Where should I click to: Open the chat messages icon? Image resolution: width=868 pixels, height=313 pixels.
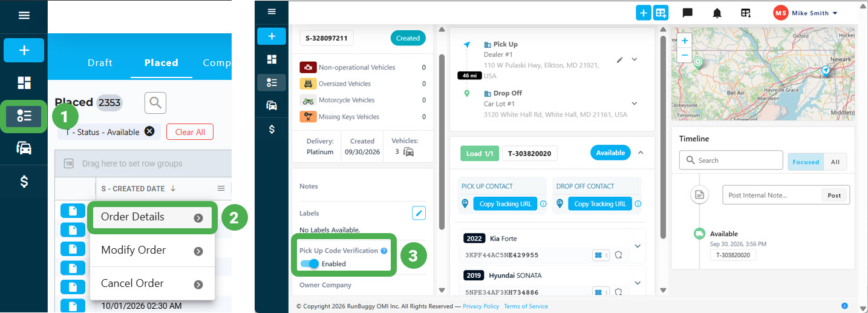tap(687, 13)
